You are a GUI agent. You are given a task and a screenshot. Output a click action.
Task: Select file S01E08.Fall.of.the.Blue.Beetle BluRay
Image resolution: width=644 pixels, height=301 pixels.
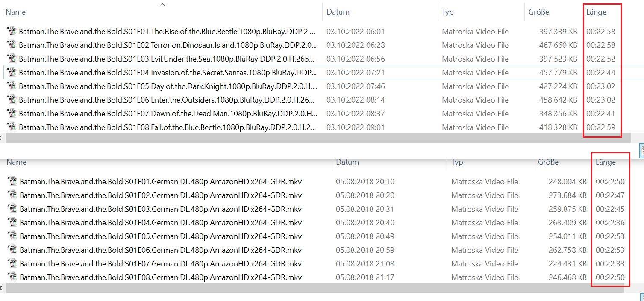pos(168,127)
